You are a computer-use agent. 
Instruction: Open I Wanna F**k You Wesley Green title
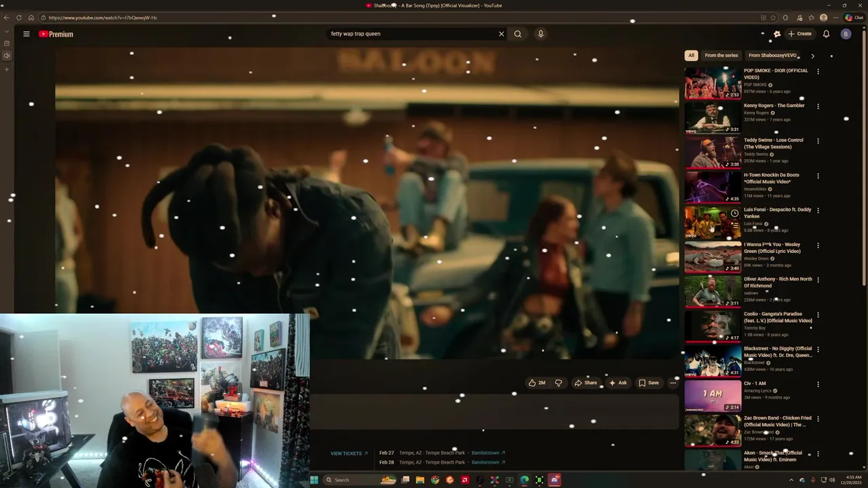coord(772,247)
